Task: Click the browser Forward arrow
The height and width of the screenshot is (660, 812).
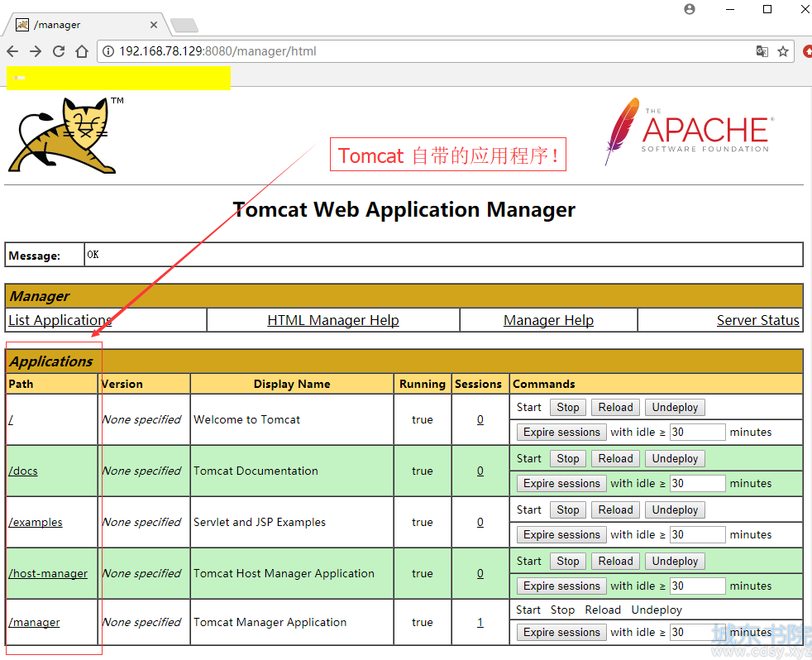Action: [36, 51]
